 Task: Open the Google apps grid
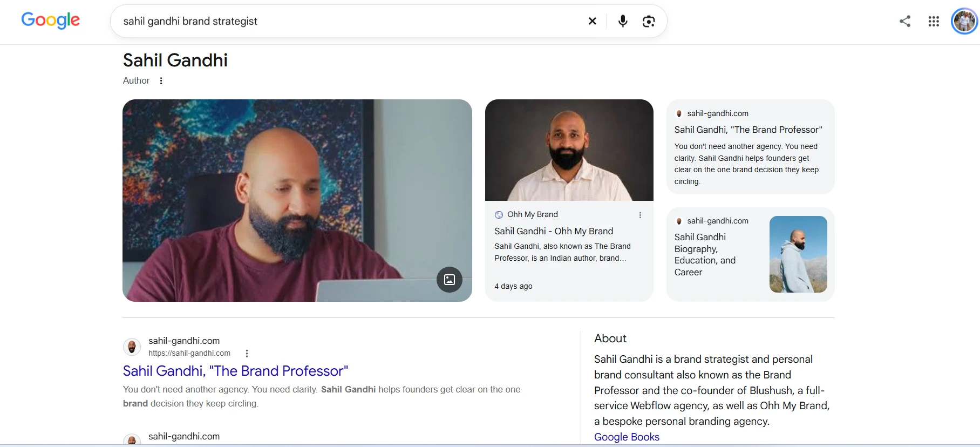pyautogui.click(x=934, y=21)
